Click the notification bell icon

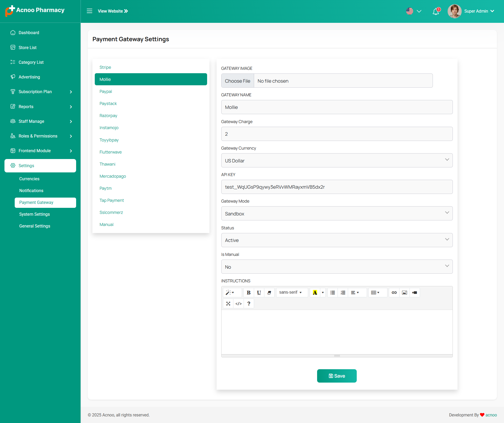coord(436,11)
